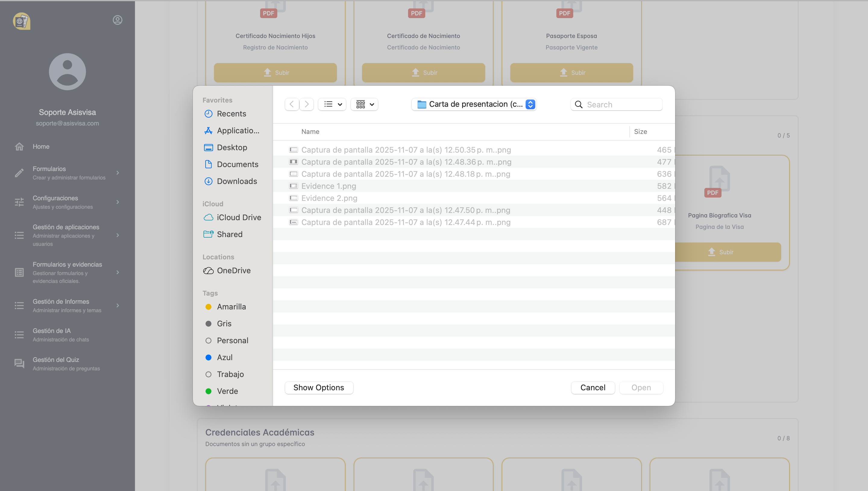The image size is (868, 491).
Task: Open the Carta de presentacion folder path popup
Action: pos(474,104)
